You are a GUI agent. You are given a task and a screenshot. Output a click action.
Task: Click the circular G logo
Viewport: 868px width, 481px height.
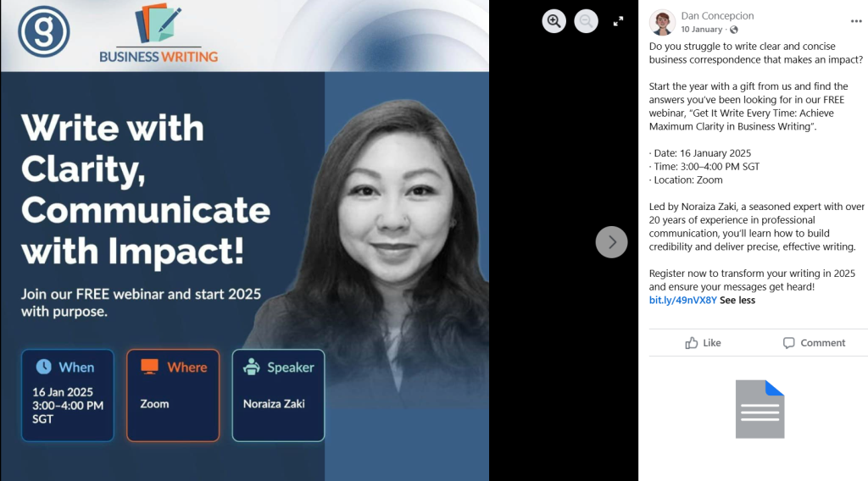44,30
